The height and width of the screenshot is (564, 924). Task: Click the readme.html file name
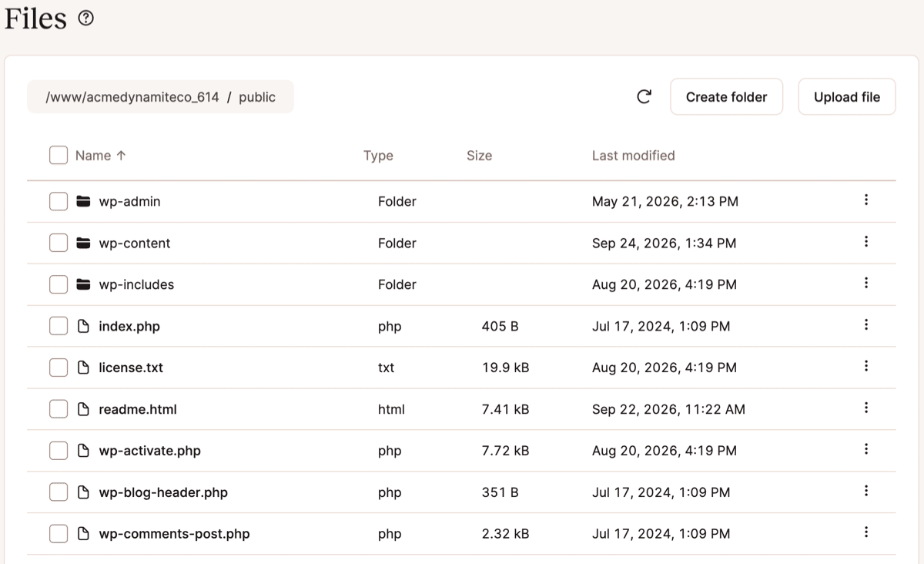138,409
